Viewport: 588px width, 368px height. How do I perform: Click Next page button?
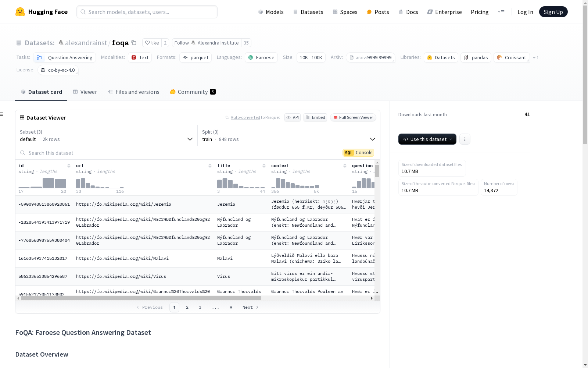click(x=251, y=307)
